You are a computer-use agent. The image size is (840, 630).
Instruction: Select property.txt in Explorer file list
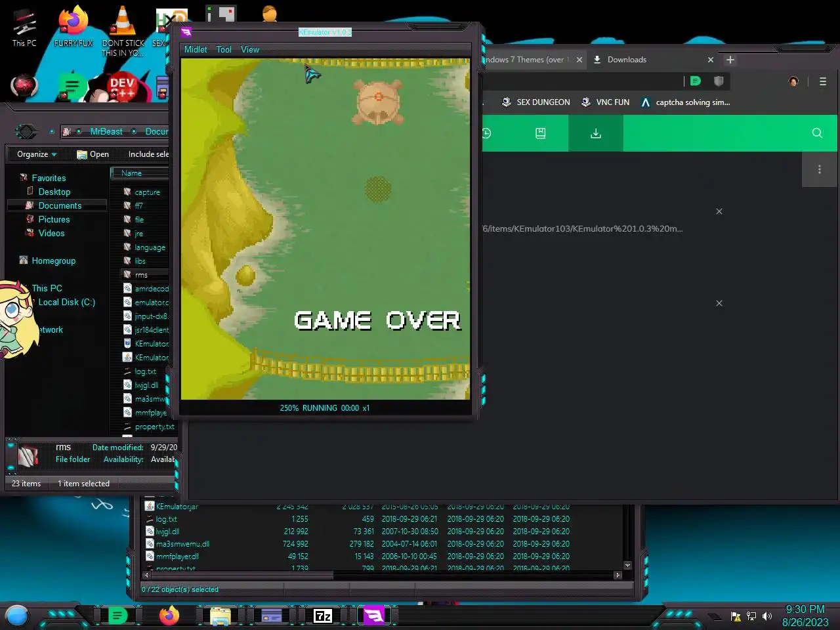point(154,427)
